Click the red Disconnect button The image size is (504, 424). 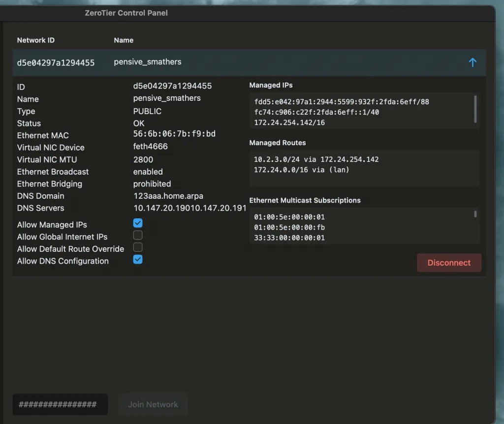[449, 263]
